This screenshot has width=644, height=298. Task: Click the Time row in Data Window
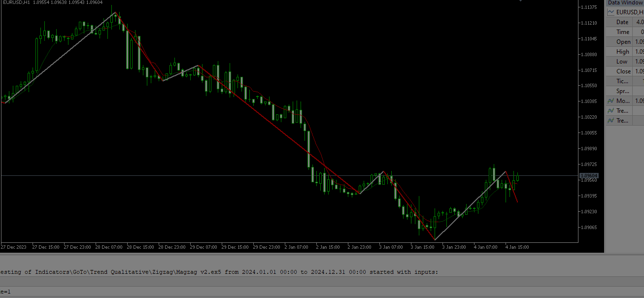point(625,32)
